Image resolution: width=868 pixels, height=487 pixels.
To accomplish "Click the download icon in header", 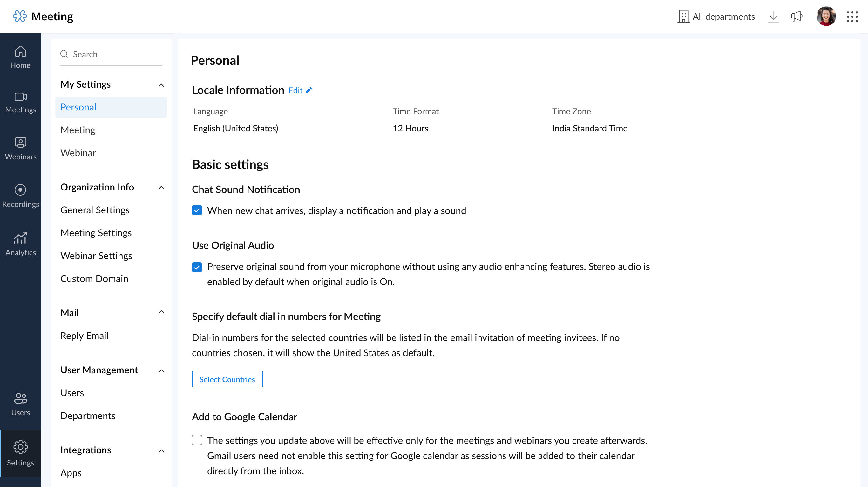I will coord(773,16).
